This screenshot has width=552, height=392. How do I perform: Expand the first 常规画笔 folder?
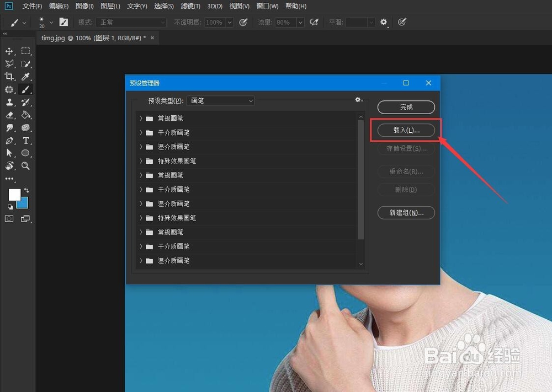click(x=141, y=118)
